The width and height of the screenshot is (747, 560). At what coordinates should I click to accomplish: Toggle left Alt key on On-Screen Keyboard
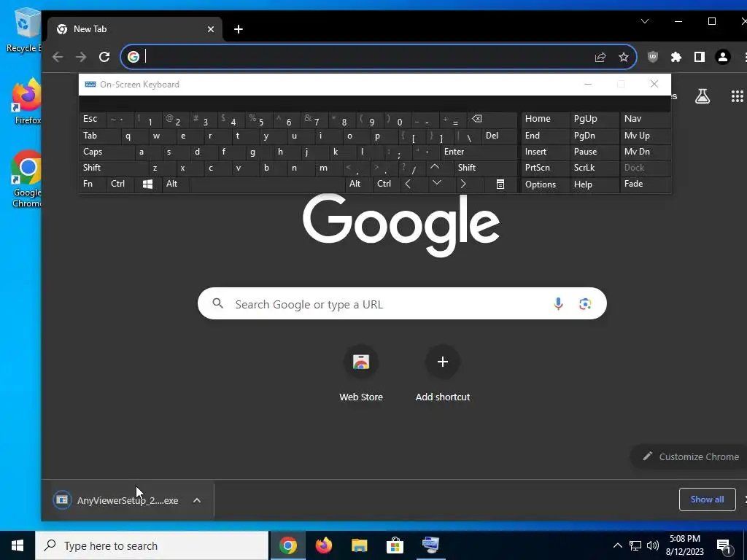175,184
